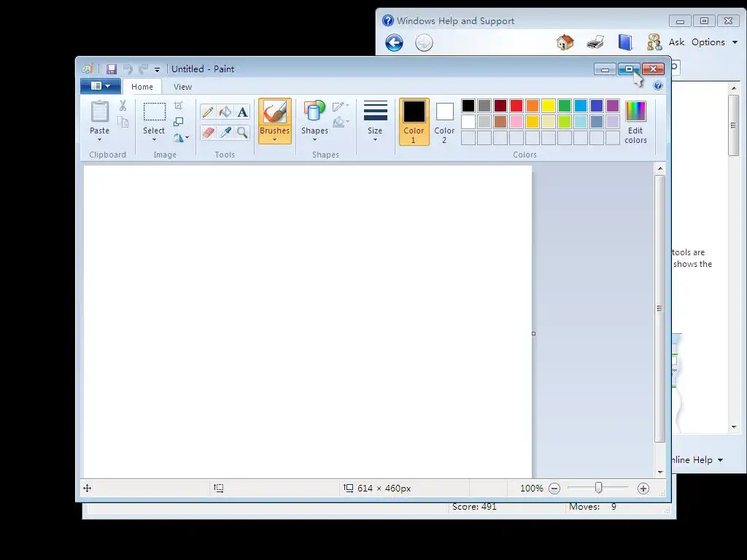Click the Browse Help book icon
747x560 pixels.
(625, 42)
